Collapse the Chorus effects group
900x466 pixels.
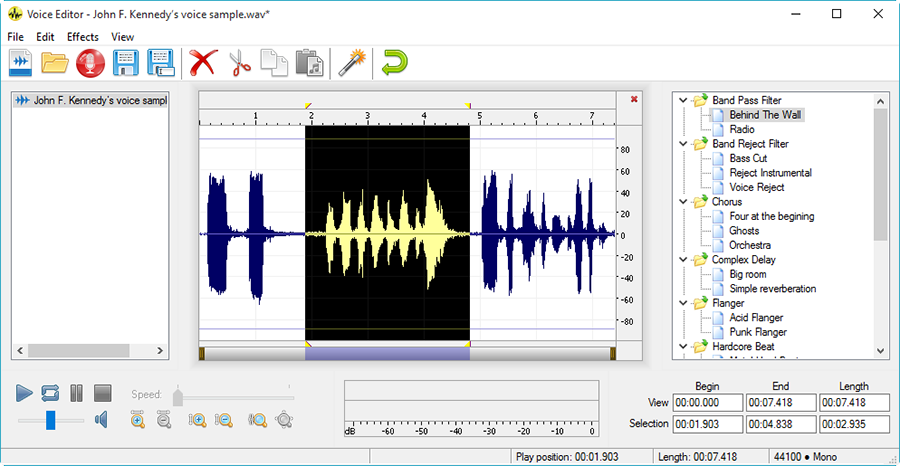pos(683,202)
